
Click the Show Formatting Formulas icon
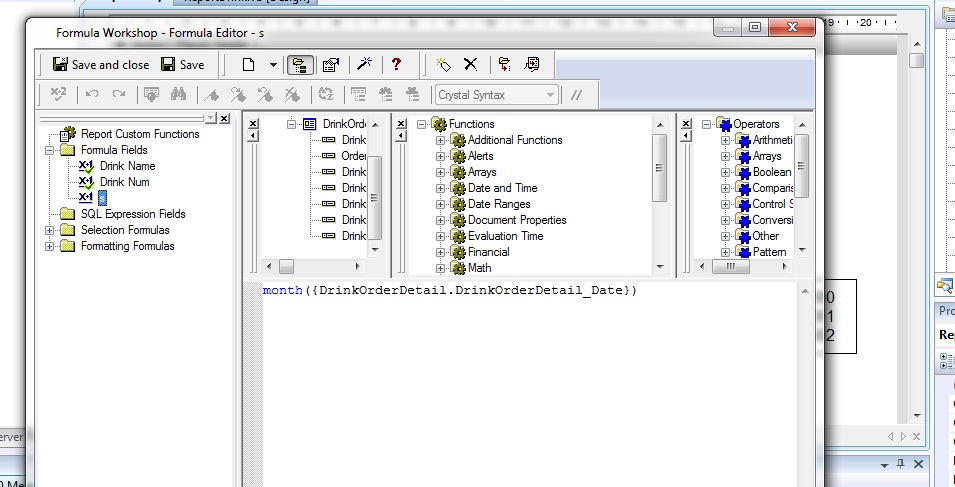(532, 65)
